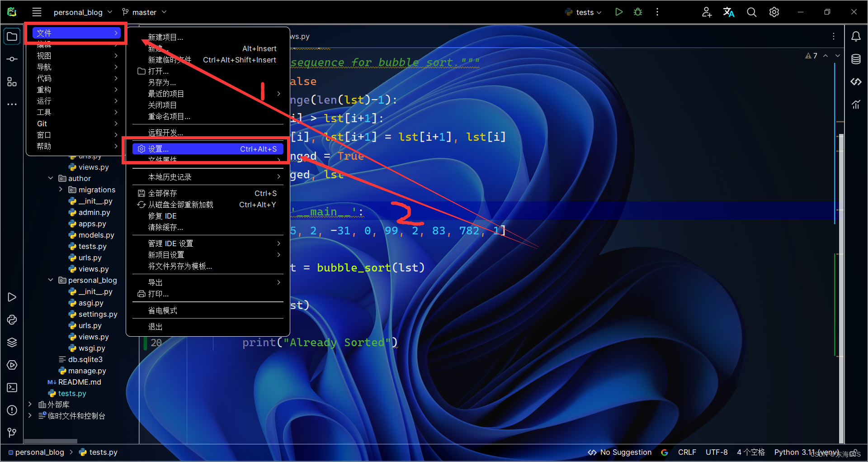
Task: Start debugging with the bug icon
Action: click(638, 12)
